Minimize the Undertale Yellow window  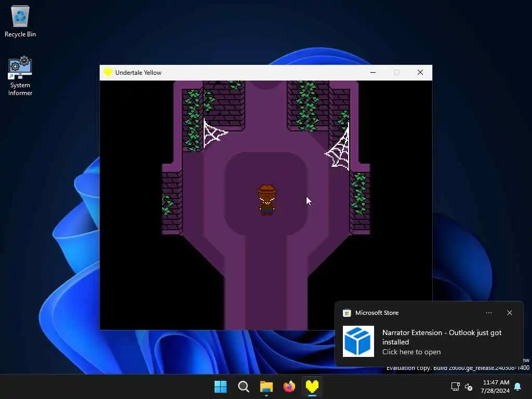[373, 72]
